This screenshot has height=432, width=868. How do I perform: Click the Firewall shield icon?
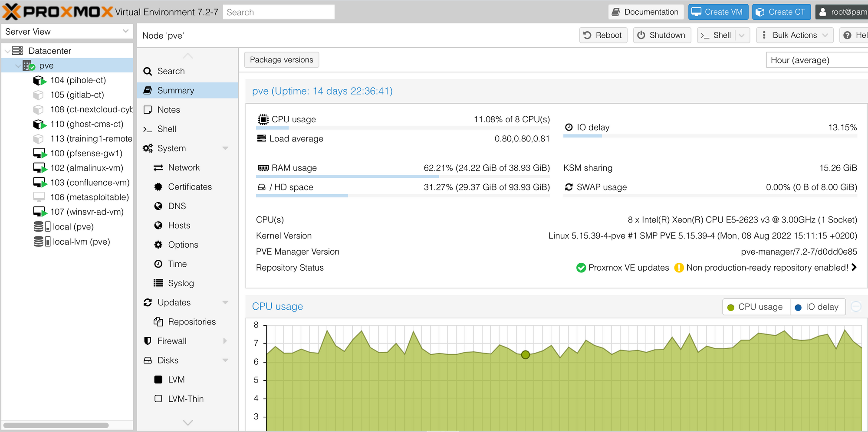[148, 341]
